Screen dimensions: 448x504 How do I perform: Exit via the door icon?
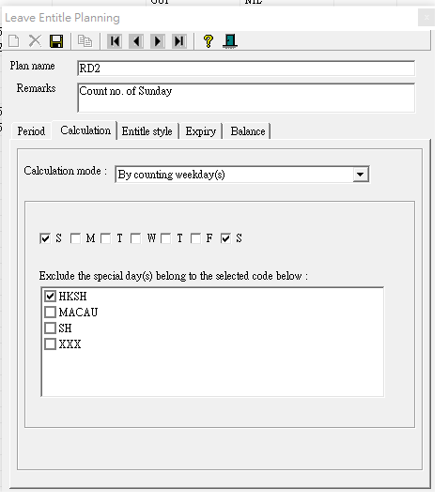[230, 41]
